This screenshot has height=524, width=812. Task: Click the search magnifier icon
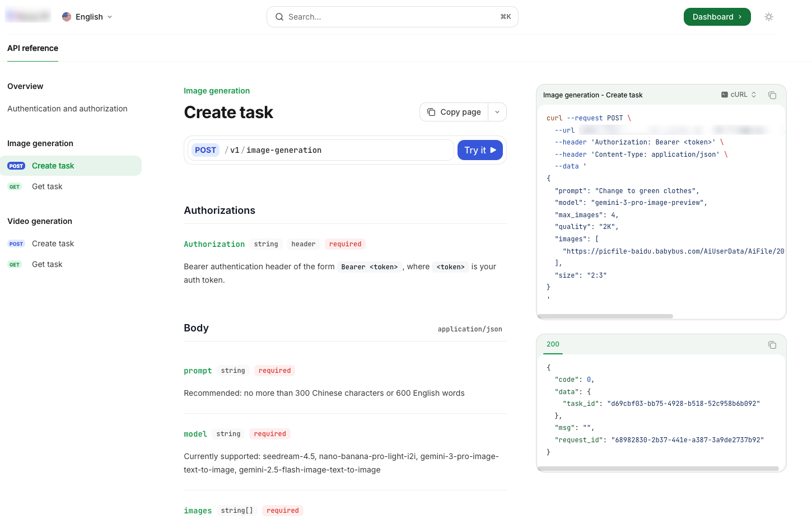point(279,17)
